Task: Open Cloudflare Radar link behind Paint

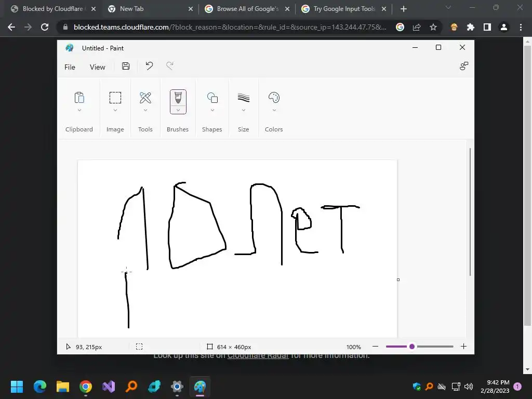Action: (258, 356)
